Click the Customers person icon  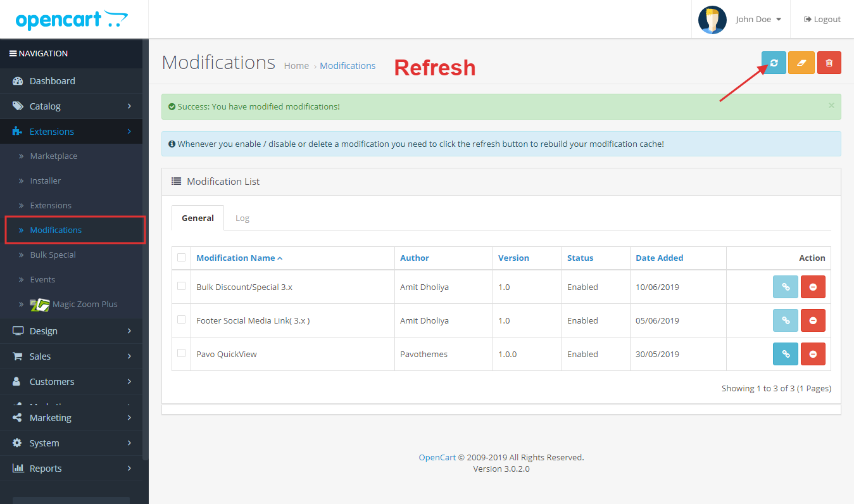(17, 382)
